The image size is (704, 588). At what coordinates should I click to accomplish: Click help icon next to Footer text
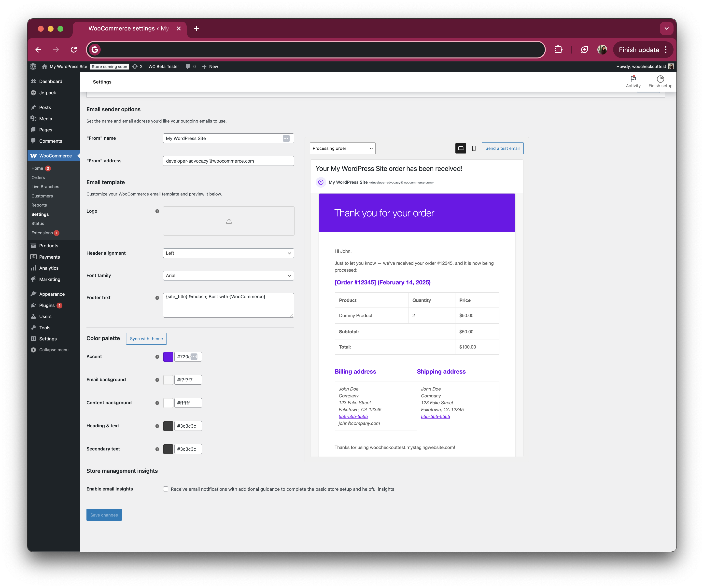pyautogui.click(x=157, y=298)
